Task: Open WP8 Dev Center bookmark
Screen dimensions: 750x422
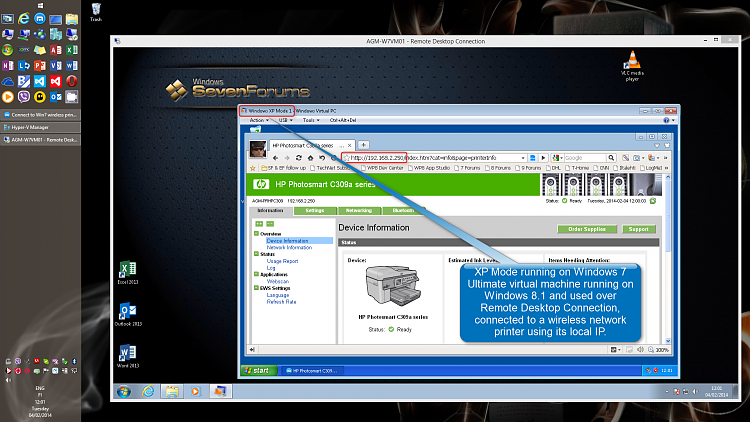Action: tap(383, 168)
